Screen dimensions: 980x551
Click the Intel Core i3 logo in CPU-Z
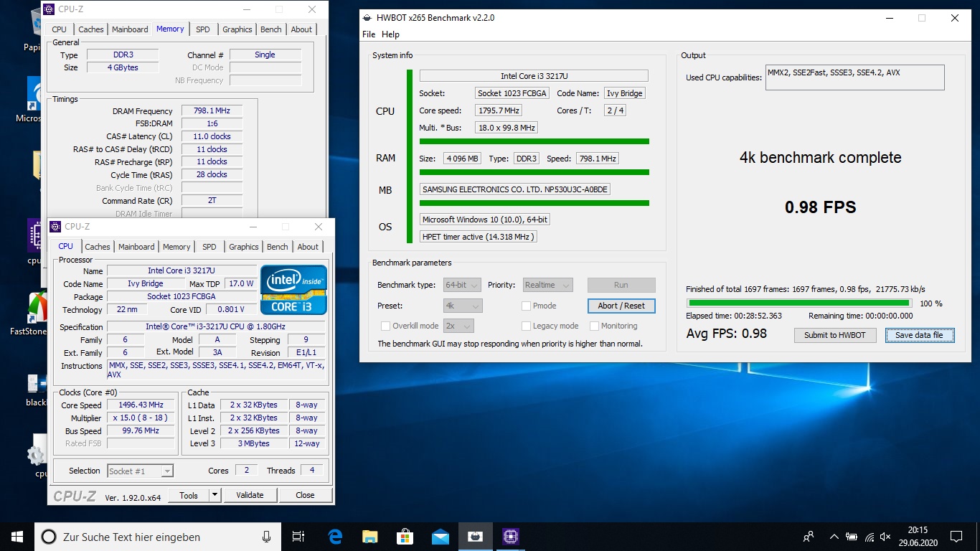(x=293, y=290)
